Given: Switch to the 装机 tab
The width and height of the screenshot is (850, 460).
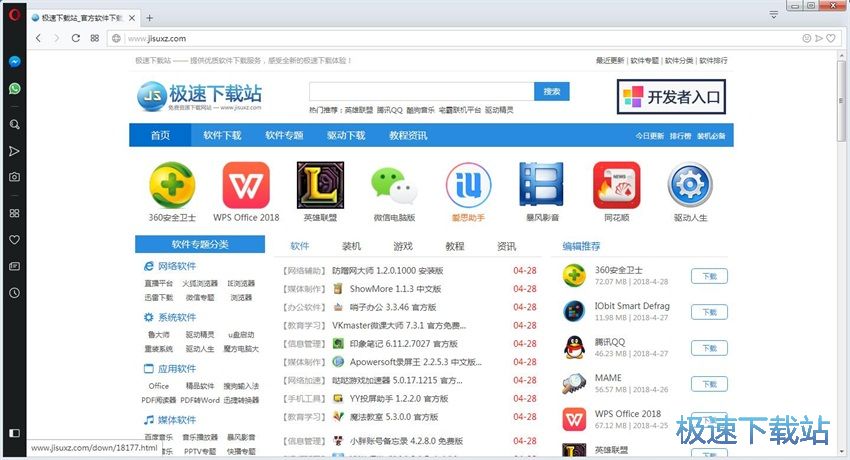Looking at the screenshot, I should (351, 247).
